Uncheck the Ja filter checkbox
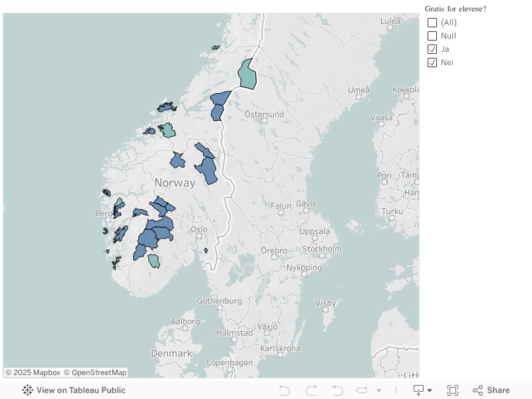 pos(432,49)
